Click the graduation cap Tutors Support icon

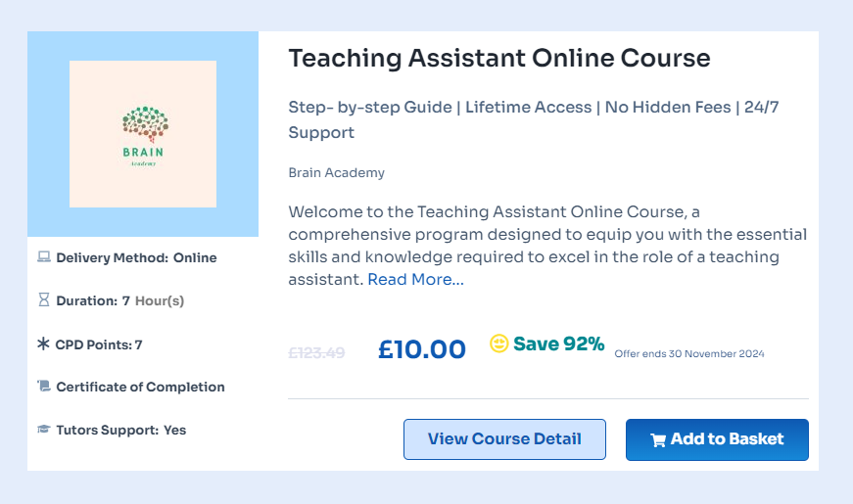point(43,430)
